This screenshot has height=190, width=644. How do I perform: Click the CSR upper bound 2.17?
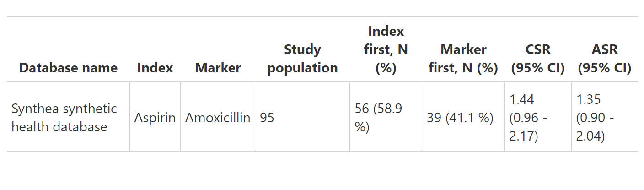point(523,136)
